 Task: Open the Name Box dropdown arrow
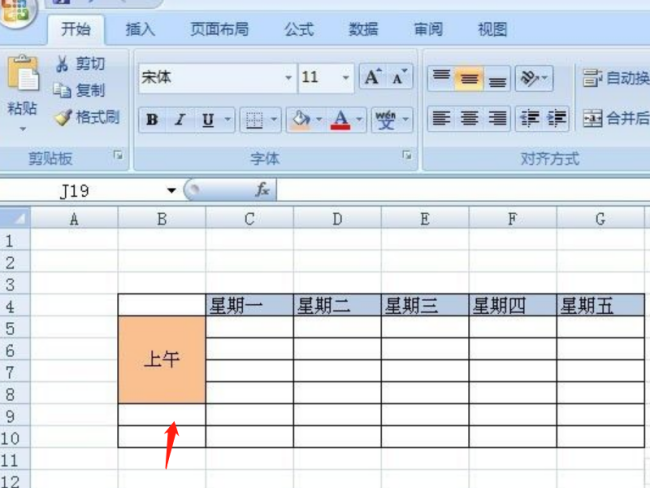coord(171,190)
